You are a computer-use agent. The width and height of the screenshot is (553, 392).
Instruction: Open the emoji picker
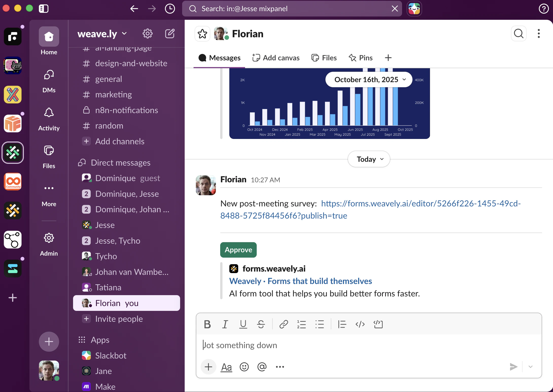click(x=244, y=367)
